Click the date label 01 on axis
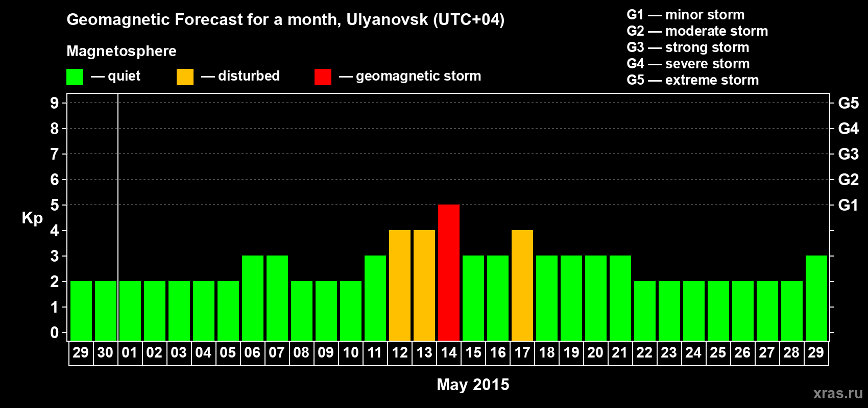This screenshot has width=868, height=408. point(130,352)
